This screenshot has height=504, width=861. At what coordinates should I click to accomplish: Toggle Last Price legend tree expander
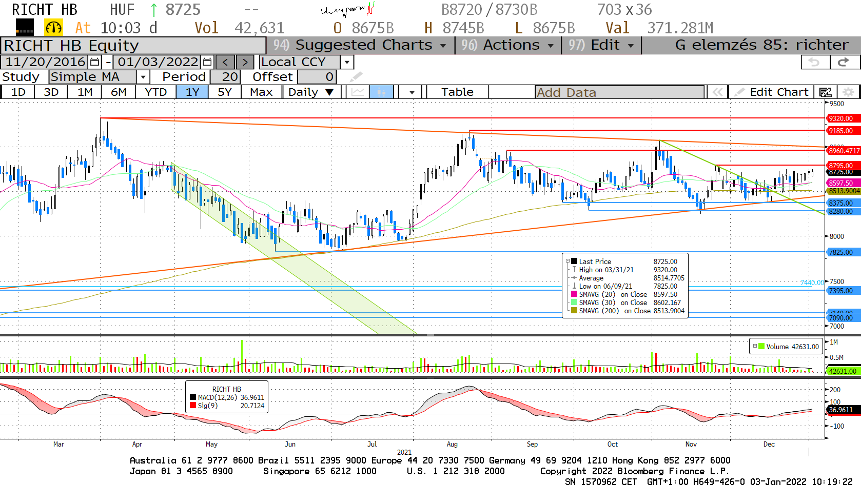coord(568,261)
